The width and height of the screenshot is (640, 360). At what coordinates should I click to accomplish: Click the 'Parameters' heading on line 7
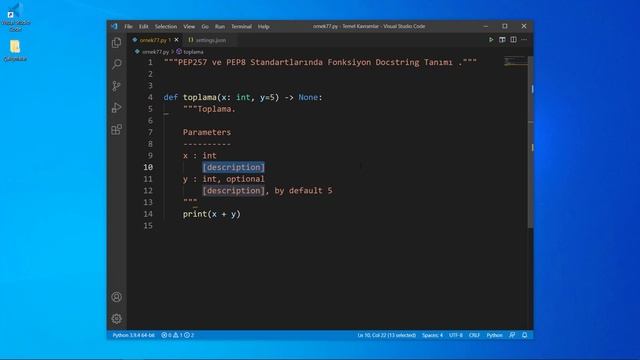(x=207, y=132)
